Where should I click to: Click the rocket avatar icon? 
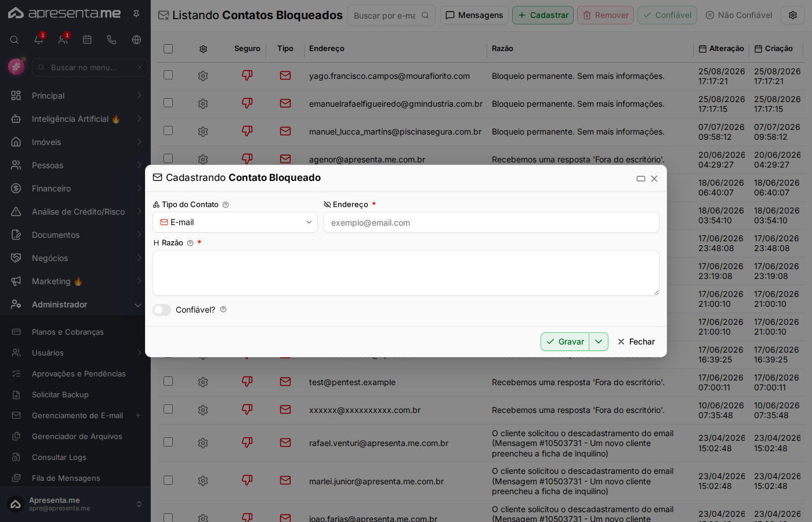click(16, 67)
